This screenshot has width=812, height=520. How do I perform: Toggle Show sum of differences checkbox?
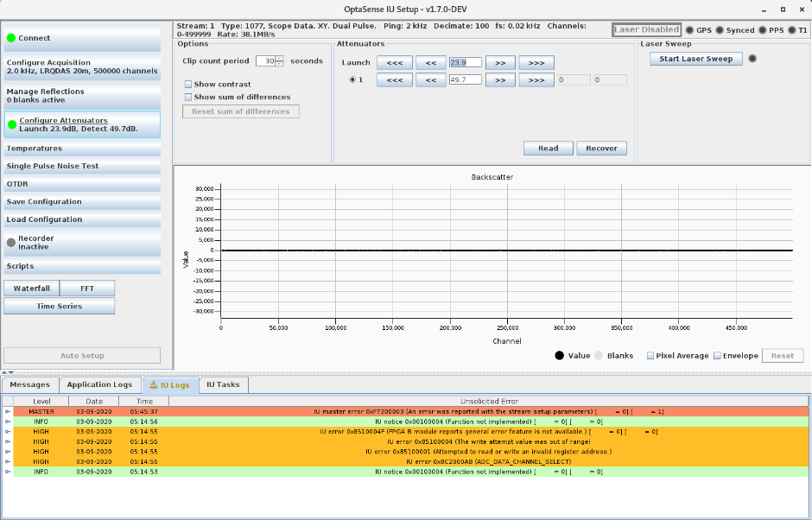point(187,97)
